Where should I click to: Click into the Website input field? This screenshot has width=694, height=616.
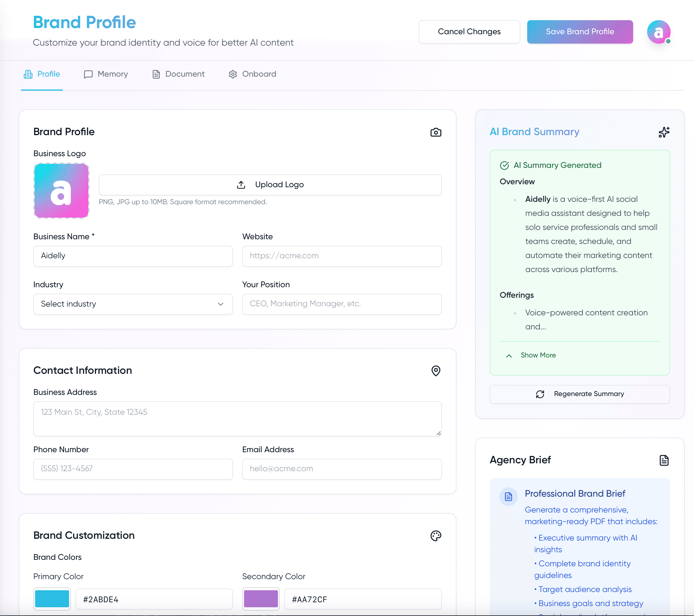click(x=341, y=256)
